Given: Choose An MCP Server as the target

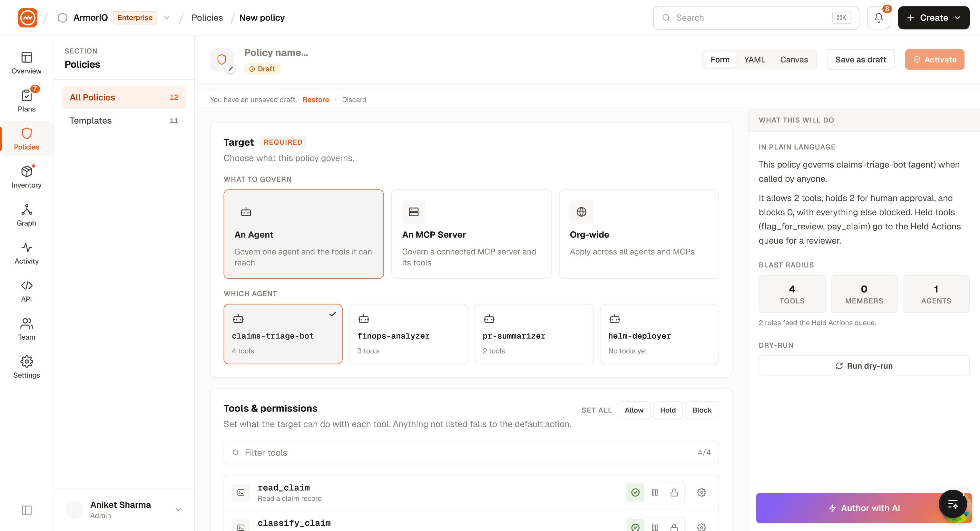Looking at the screenshot, I should [x=471, y=234].
